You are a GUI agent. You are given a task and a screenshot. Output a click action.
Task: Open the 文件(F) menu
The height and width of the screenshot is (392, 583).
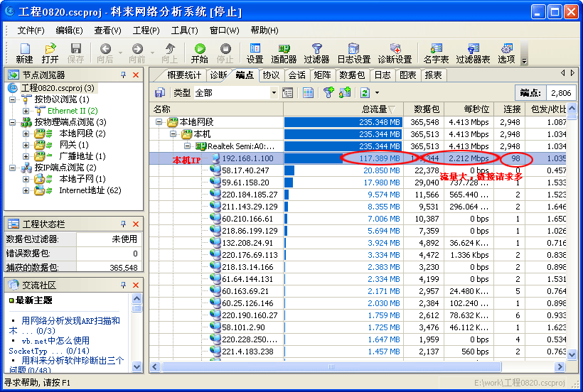pos(31,31)
